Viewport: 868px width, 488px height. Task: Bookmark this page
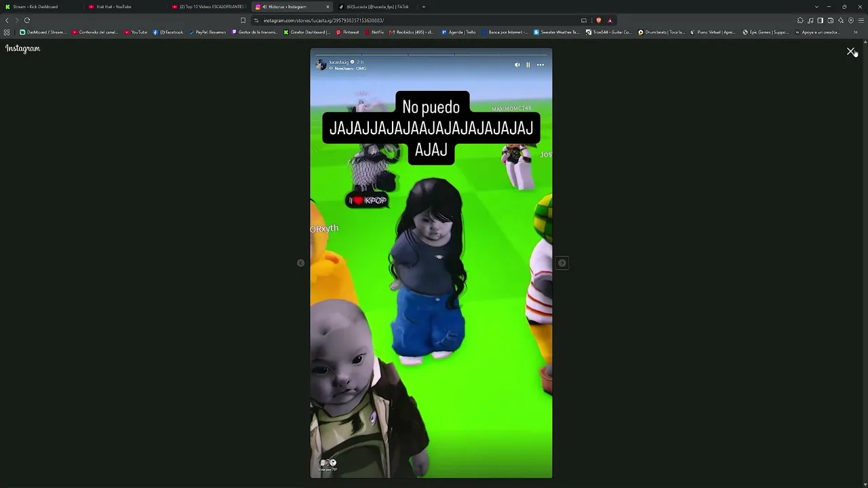(243, 20)
